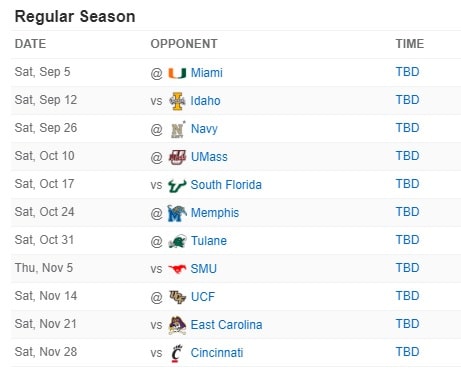Click the Miami Hurricanes logo icon

[177, 73]
